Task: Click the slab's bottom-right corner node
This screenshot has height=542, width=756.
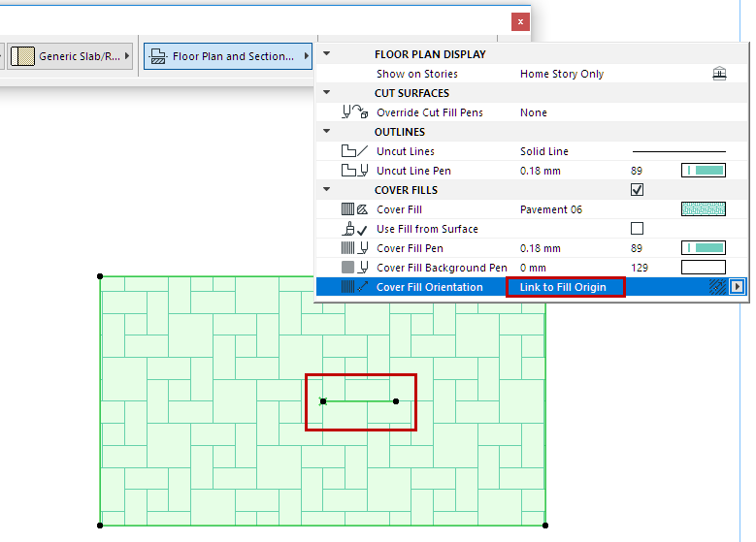Action: pyautogui.click(x=545, y=526)
